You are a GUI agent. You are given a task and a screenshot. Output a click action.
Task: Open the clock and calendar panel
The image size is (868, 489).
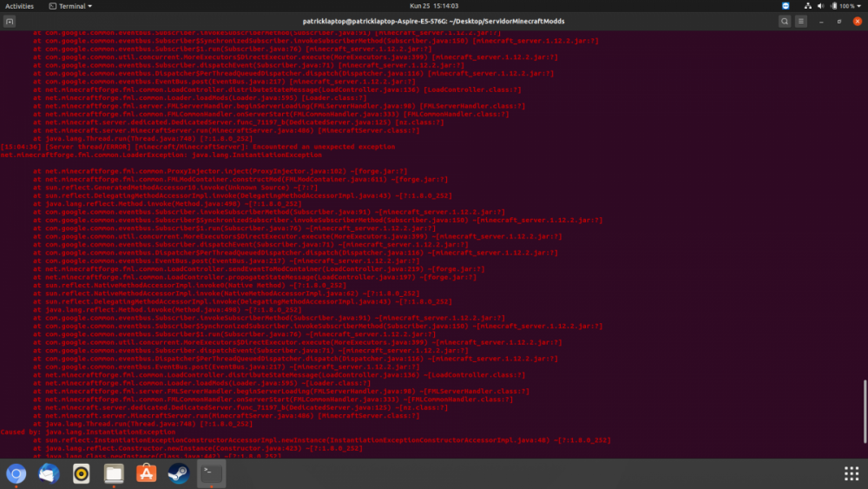click(x=433, y=5)
